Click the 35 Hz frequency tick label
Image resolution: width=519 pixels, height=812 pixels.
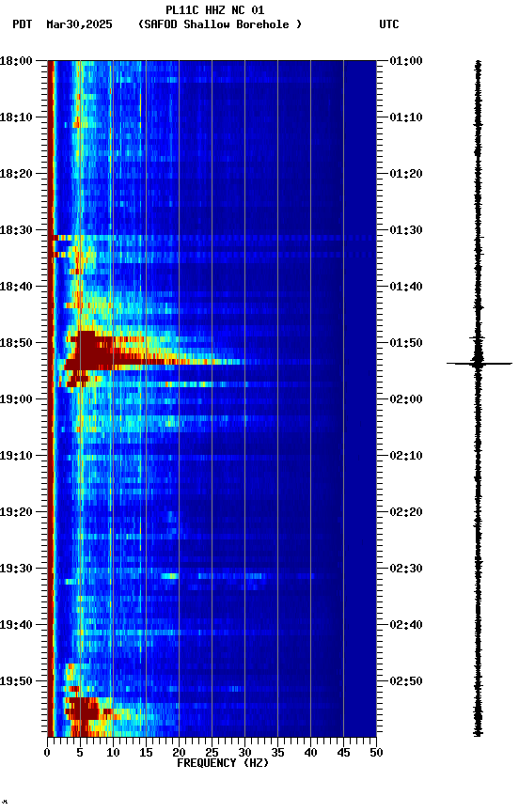[x=277, y=753]
